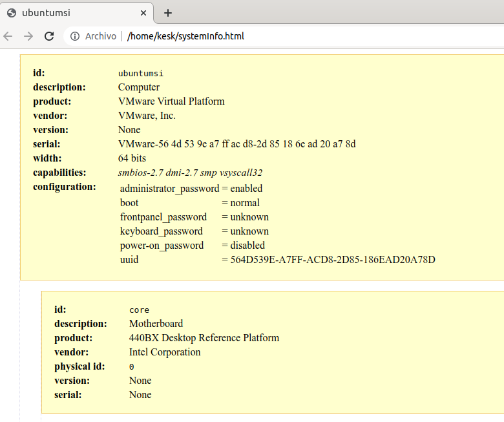
Task: Click the 'serial:' label in ubuntumsi section
Action: tap(47, 143)
